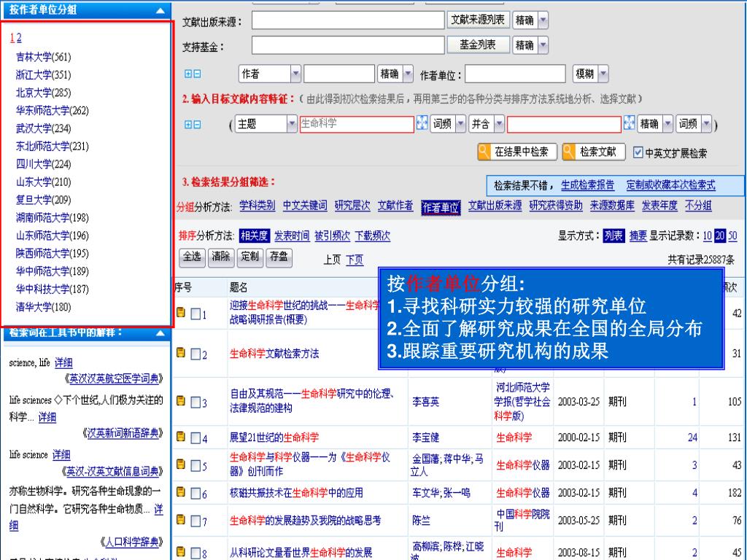Show 50 records per page
747x560 pixels.
click(732, 236)
